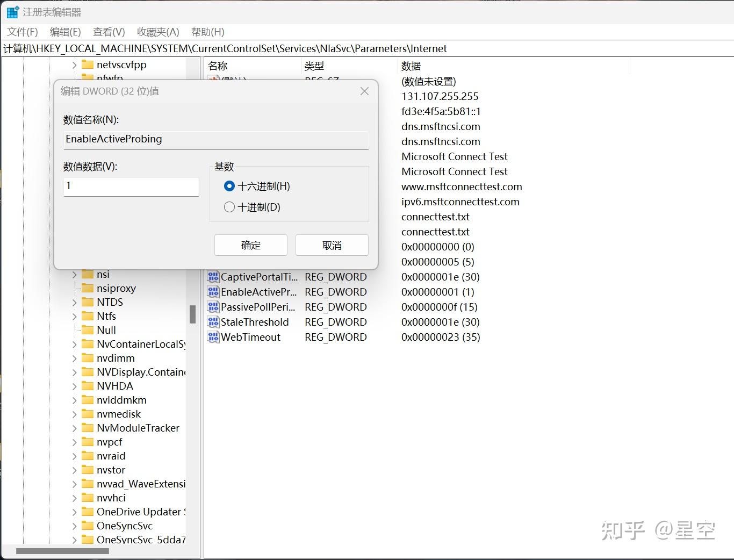This screenshot has width=734, height=560.
Task: Click the 0x00000023 (35) data cell
Action: (x=441, y=337)
